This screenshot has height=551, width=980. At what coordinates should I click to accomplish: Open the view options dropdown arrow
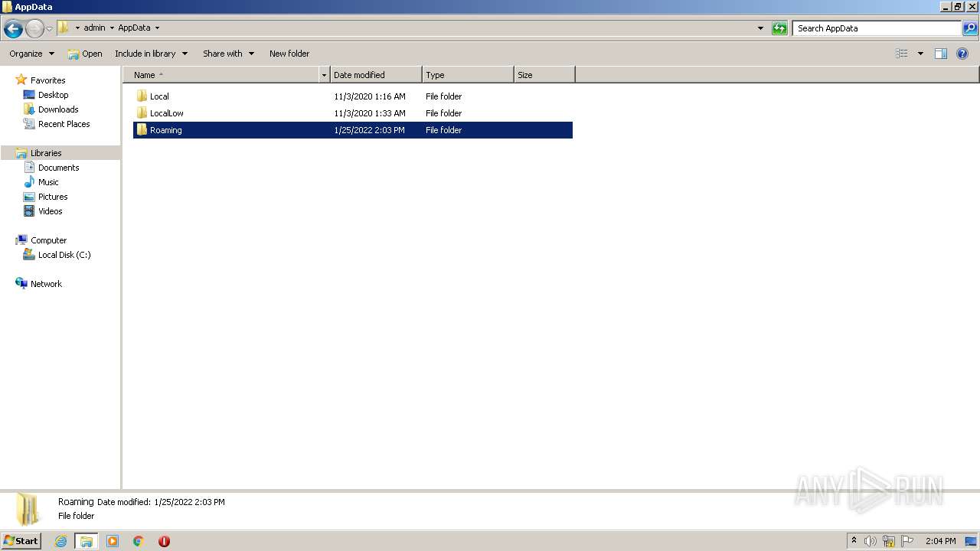coord(920,54)
